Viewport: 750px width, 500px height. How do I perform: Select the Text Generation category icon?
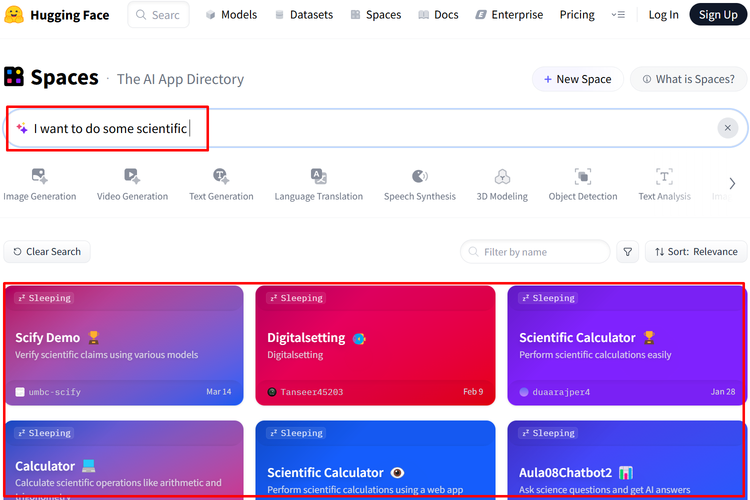(x=221, y=176)
